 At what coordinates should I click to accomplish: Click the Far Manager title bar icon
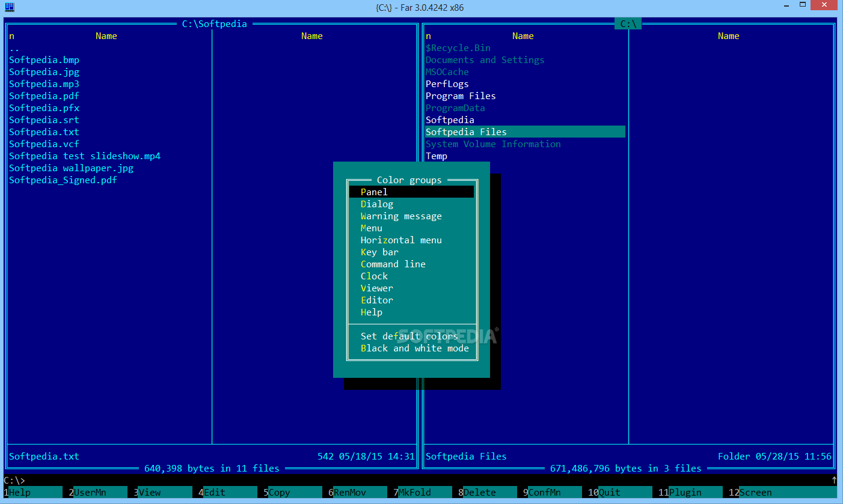pyautogui.click(x=10, y=6)
